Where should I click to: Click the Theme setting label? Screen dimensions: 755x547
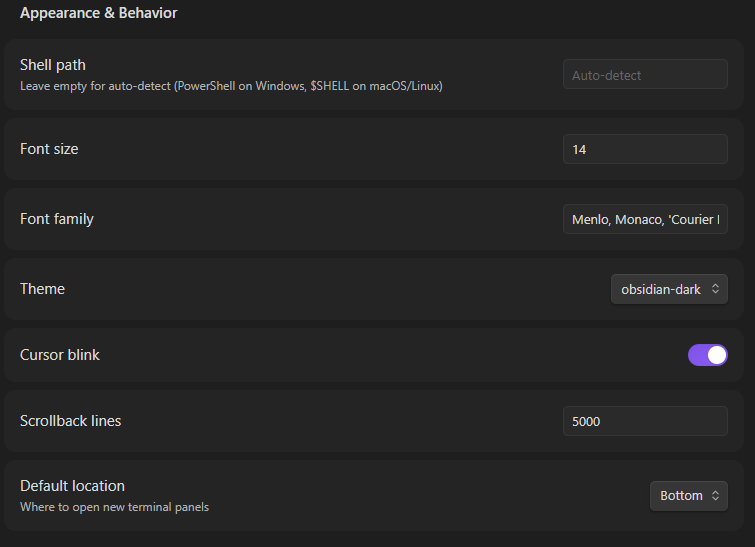pyautogui.click(x=42, y=289)
